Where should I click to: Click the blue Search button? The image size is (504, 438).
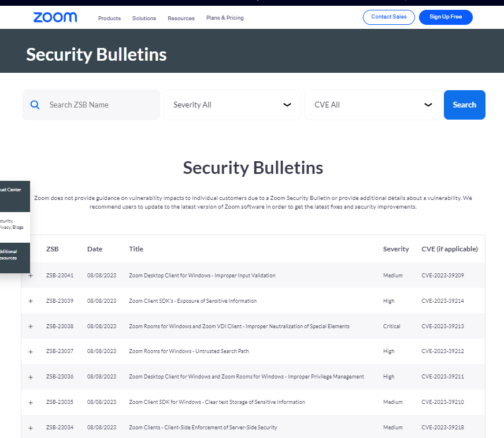tap(464, 105)
